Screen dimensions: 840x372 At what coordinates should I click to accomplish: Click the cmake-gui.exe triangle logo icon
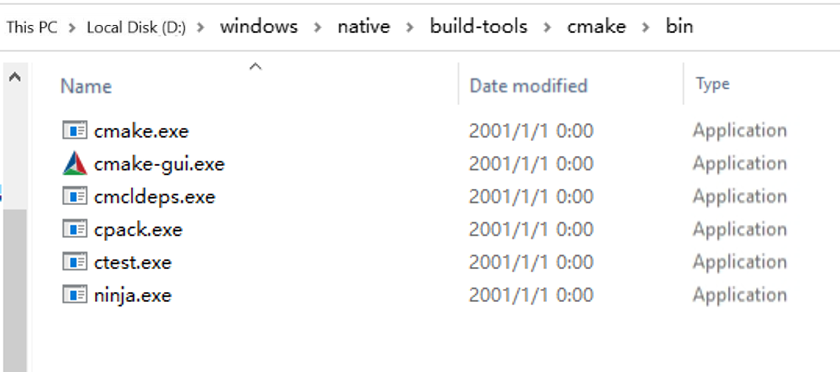click(74, 163)
